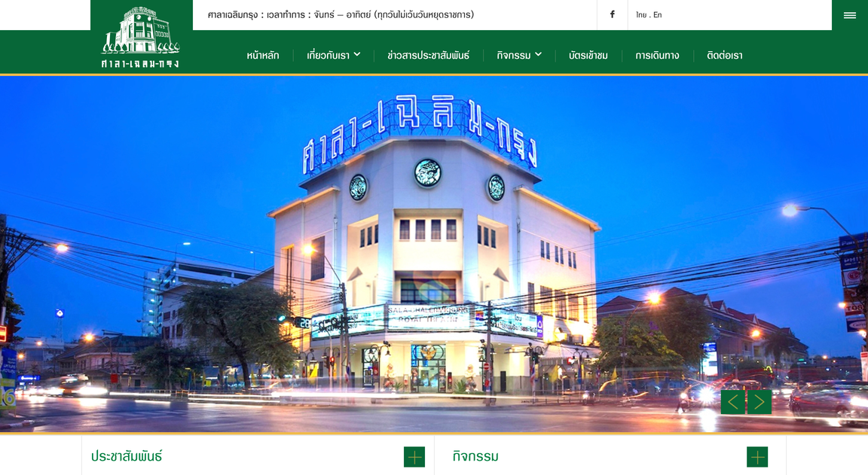The height and width of the screenshot is (475, 868).
Task: Select บัตรเข้าชม in navigation
Action: click(588, 55)
